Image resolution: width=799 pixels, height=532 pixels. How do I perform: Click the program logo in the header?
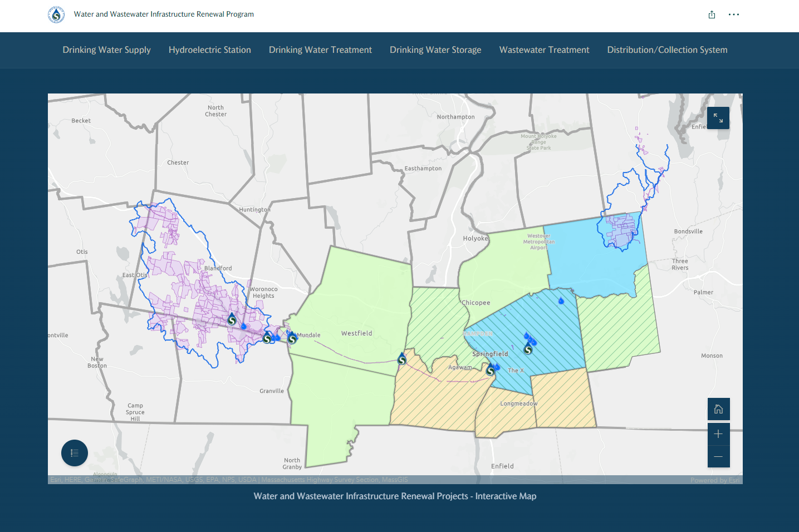point(56,14)
